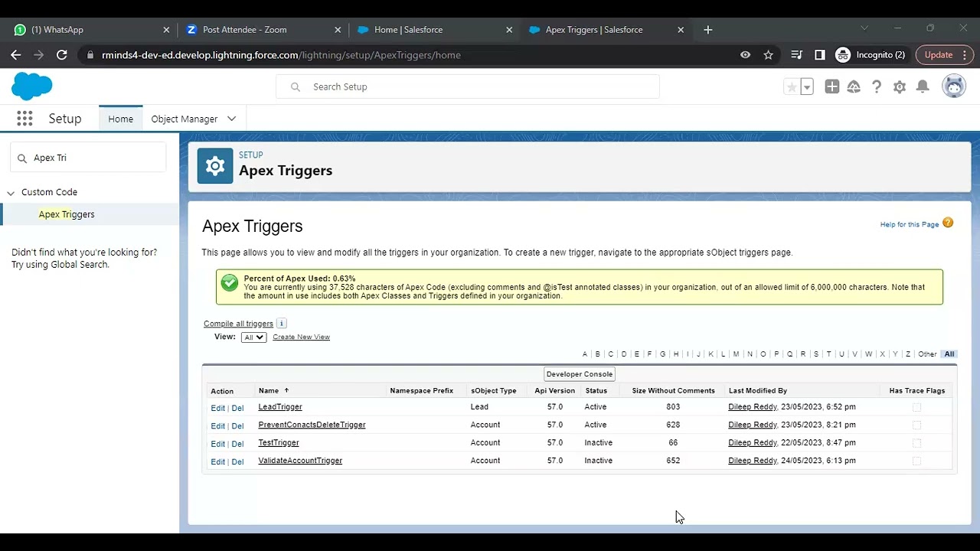Close the Post Attendee - Zoom tab
The width and height of the screenshot is (980, 551).
click(x=338, y=30)
